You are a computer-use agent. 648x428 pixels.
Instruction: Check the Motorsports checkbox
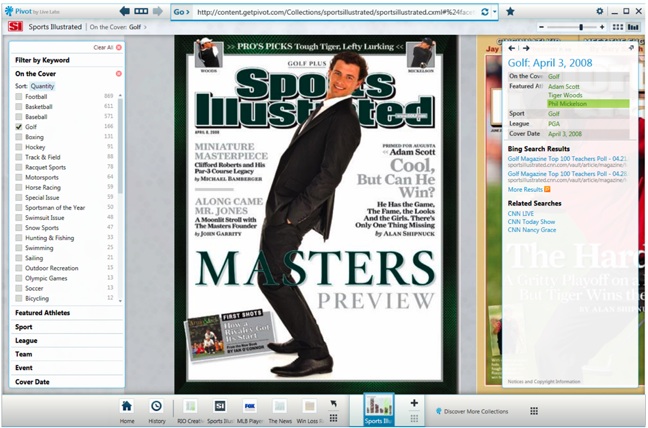click(19, 177)
